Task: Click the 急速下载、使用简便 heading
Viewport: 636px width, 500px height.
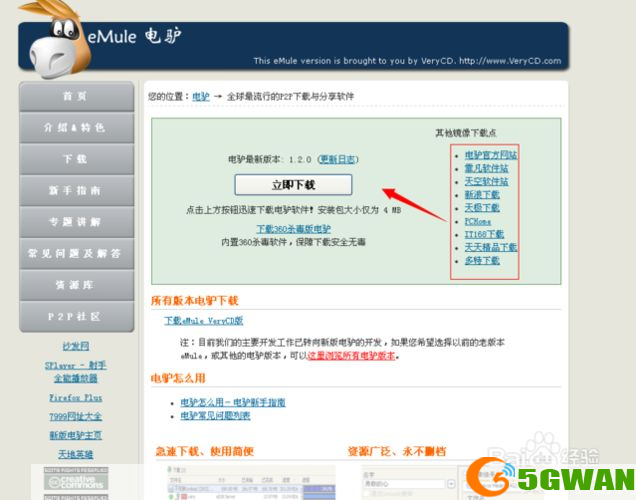Action: (205, 451)
